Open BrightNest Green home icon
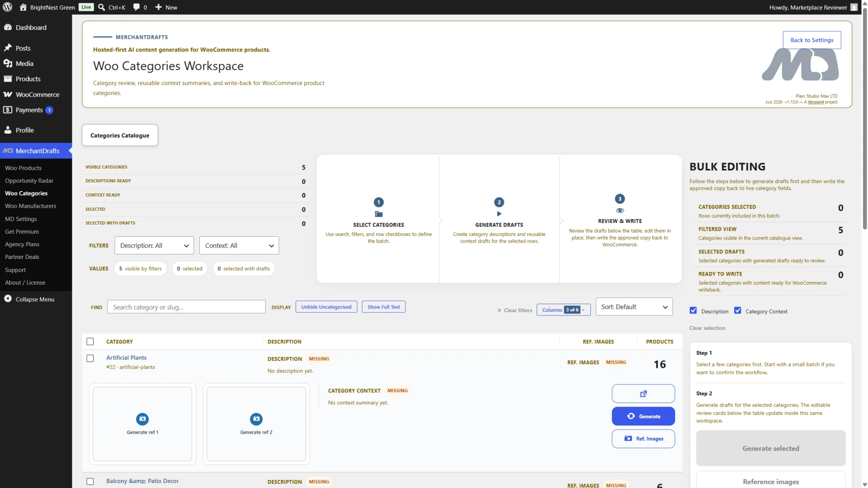This screenshot has height=488, width=868. (23, 7)
